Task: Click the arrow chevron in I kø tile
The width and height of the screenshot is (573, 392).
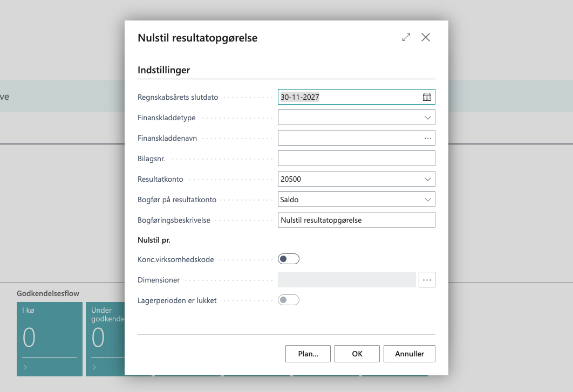Action: [25, 367]
